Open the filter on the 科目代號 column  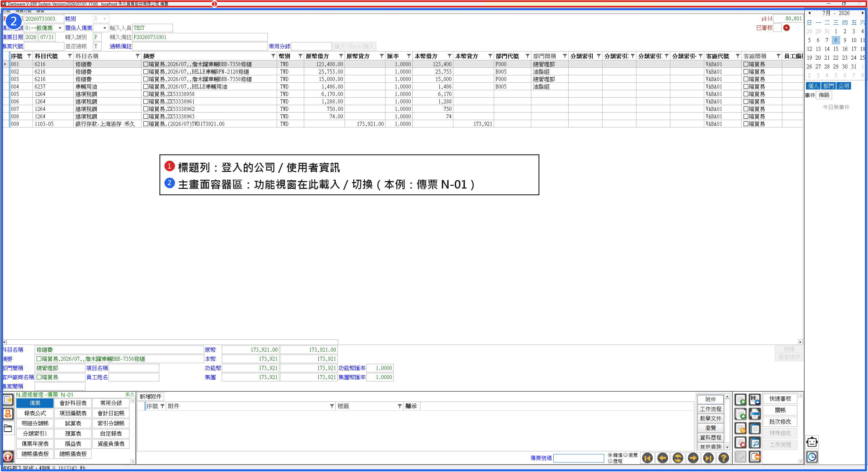click(x=70, y=56)
